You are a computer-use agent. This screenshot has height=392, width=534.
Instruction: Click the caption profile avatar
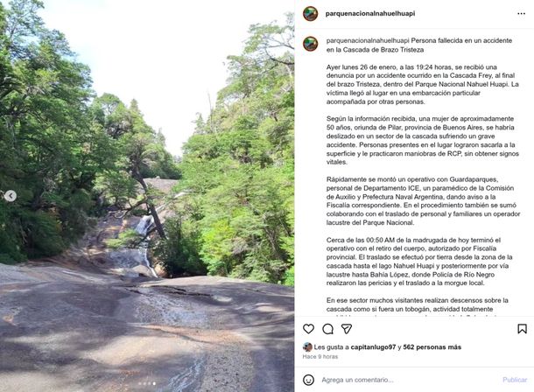click(x=310, y=44)
